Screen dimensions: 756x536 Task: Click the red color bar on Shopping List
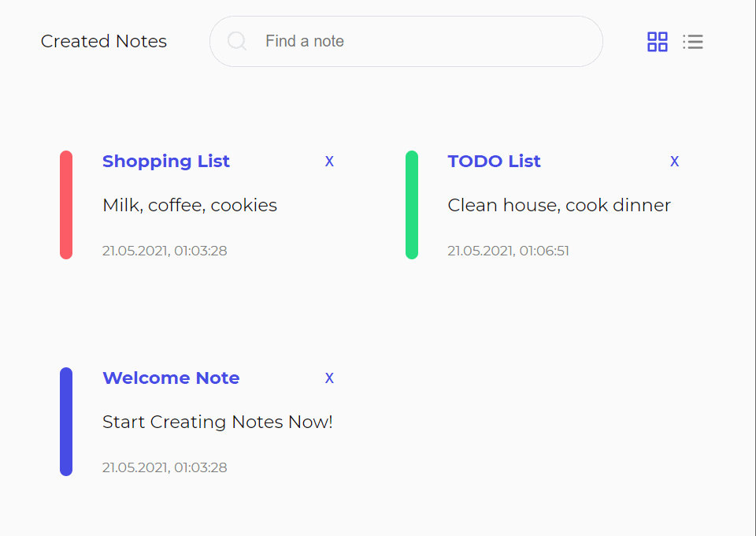click(66, 205)
